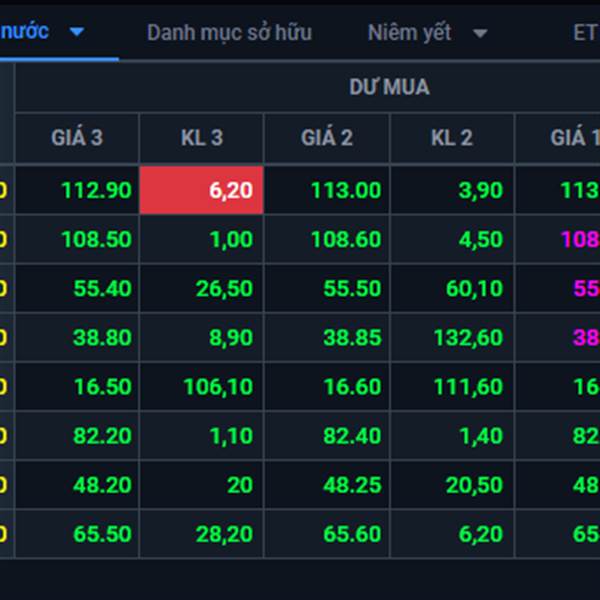This screenshot has height=600, width=600.
Task: Click the price 48.20
Action: click(103, 484)
